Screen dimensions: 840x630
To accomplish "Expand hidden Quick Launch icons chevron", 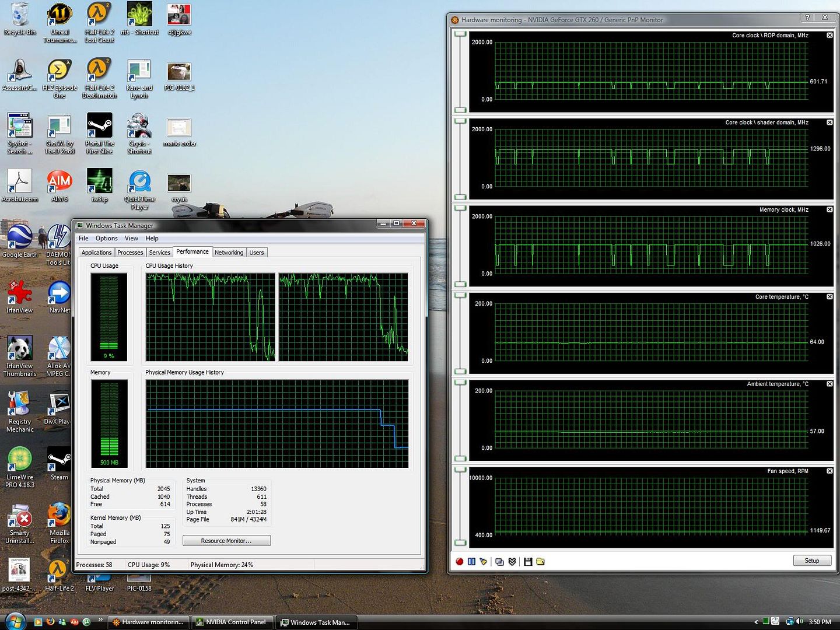I will click(x=100, y=619).
